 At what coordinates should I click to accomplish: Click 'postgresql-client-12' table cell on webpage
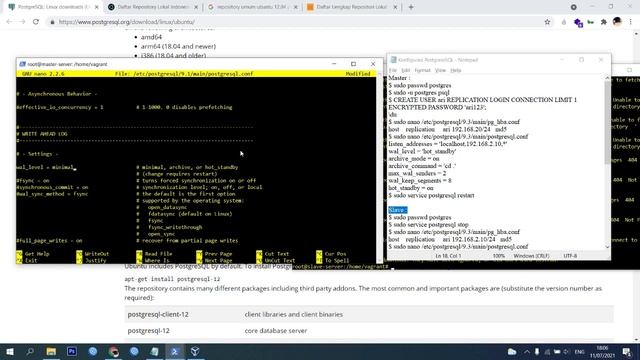158,314
